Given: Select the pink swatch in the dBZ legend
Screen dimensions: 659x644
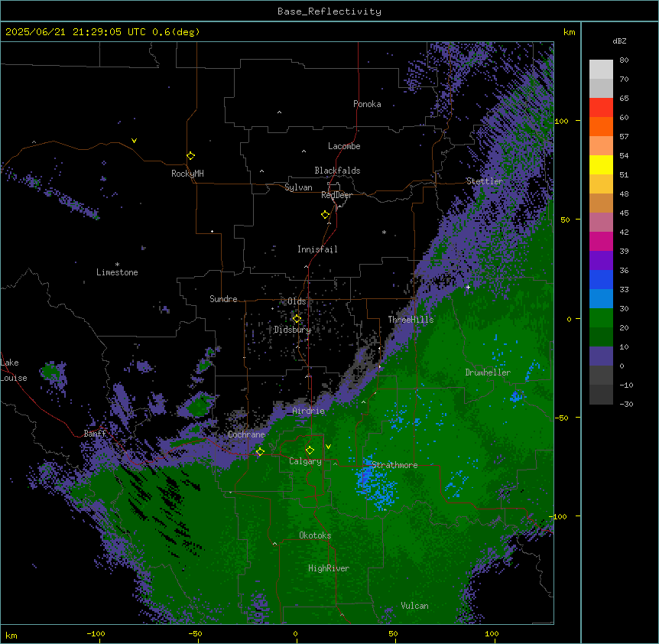Looking at the screenshot, I should [x=601, y=223].
